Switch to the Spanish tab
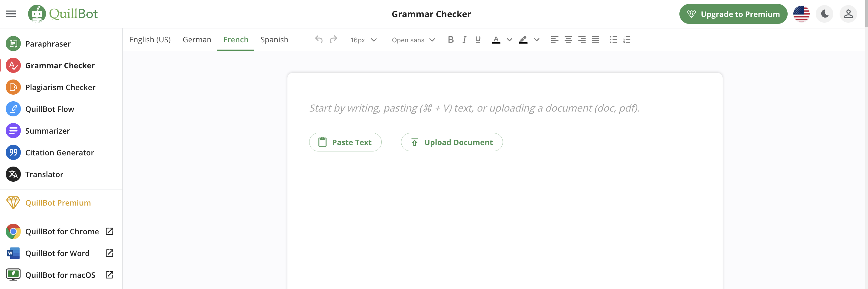 (x=274, y=40)
